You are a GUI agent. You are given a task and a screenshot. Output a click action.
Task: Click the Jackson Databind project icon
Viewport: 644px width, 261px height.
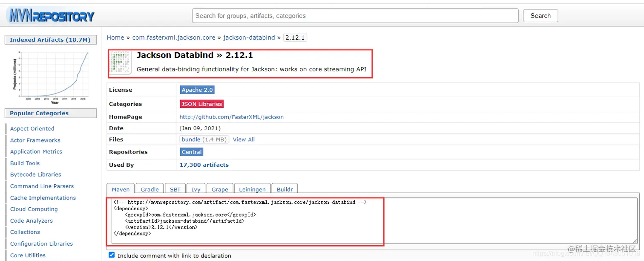(x=121, y=63)
